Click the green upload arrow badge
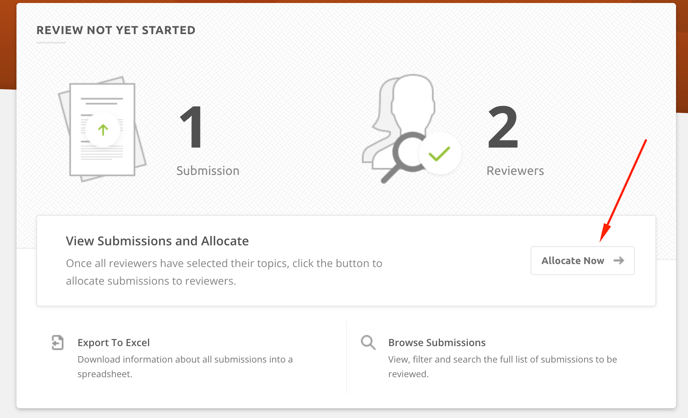Screen dimensions: 688x418 pyautogui.click(x=103, y=130)
